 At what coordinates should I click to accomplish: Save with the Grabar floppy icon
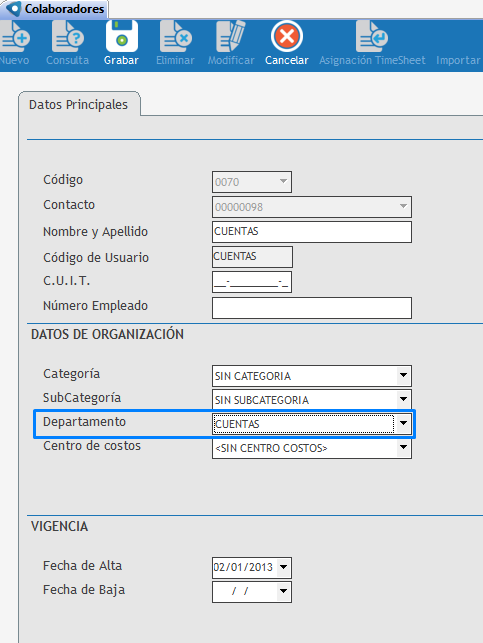pos(121,37)
